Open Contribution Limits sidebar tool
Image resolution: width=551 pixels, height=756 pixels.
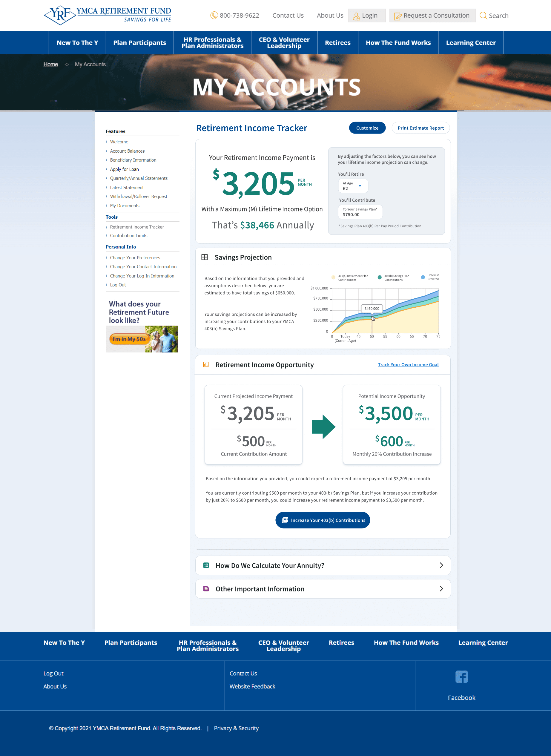(129, 236)
